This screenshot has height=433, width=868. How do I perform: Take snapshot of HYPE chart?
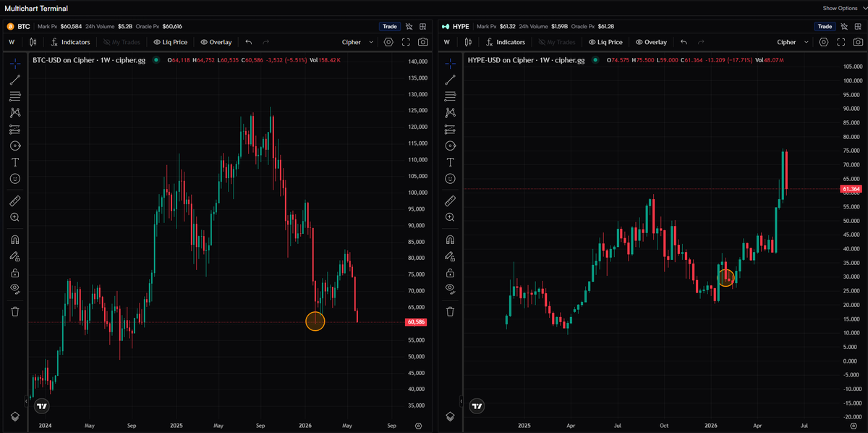tap(858, 42)
